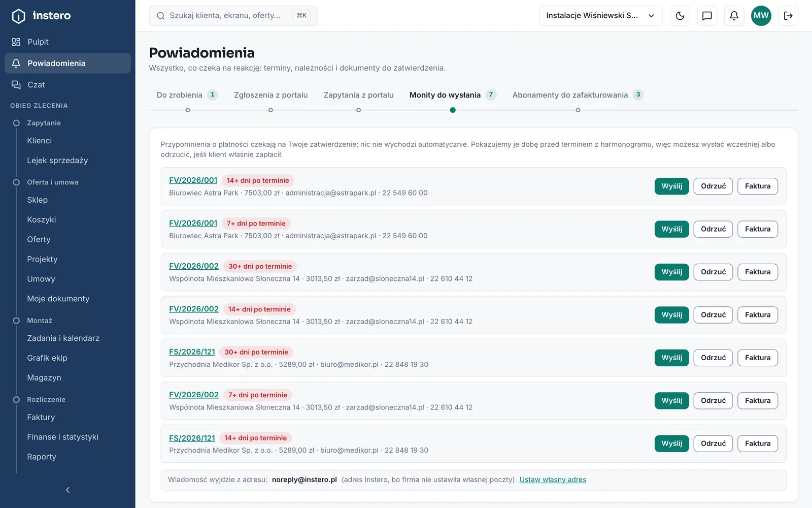The image size is (812, 508).
Task: Open Grafik ekip in sidebar
Action: pos(47,358)
